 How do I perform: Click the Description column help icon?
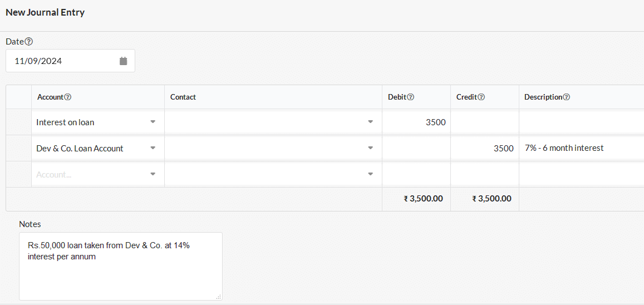pos(567,97)
